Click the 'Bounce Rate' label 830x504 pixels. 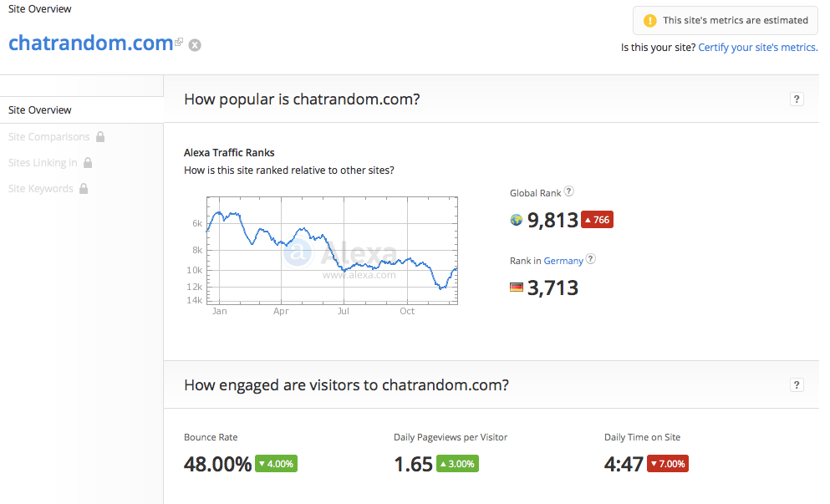tap(211, 437)
